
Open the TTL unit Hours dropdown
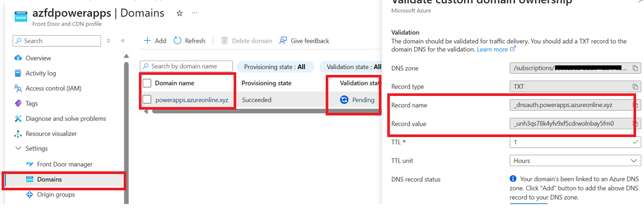pyautogui.click(x=575, y=161)
